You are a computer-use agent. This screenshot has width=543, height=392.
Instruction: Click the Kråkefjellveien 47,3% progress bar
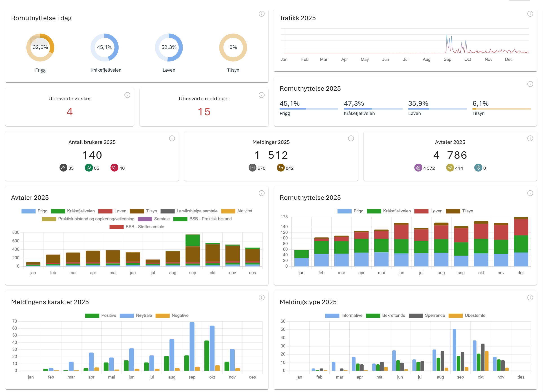(373, 109)
